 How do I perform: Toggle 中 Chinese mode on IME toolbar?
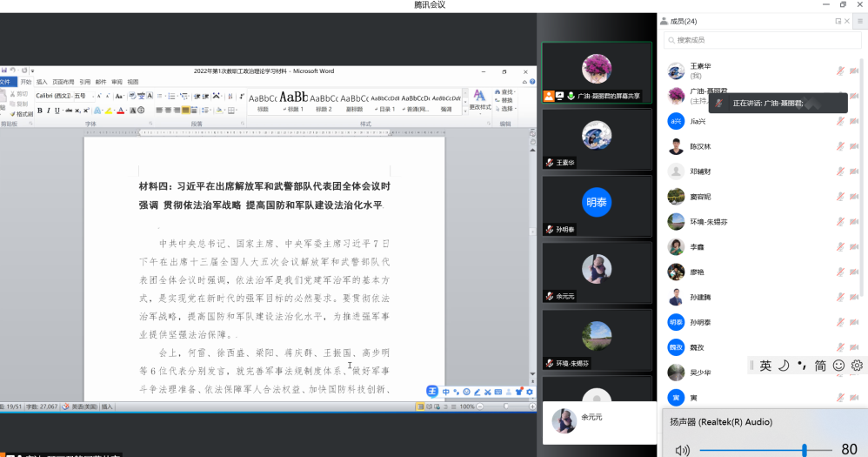446,392
